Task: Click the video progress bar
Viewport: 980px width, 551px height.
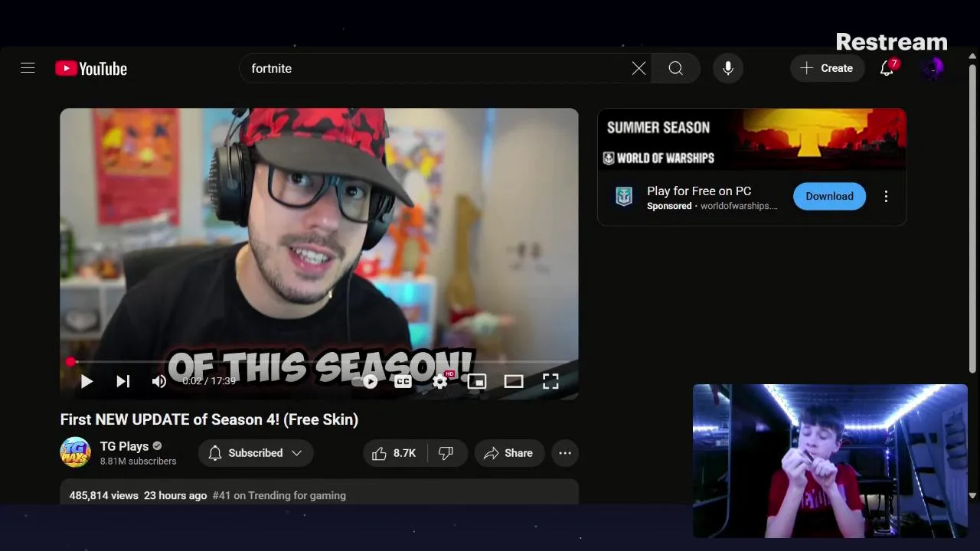Action: [x=319, y=361]
